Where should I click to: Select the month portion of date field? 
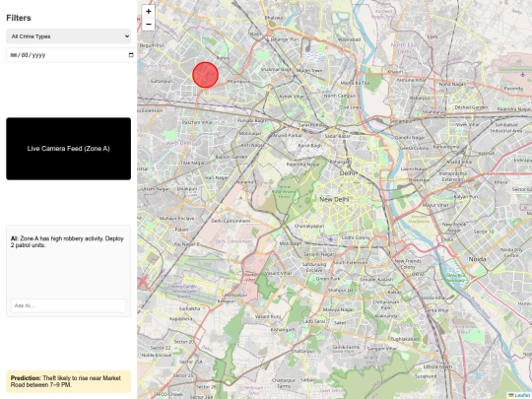coord(14,55)
